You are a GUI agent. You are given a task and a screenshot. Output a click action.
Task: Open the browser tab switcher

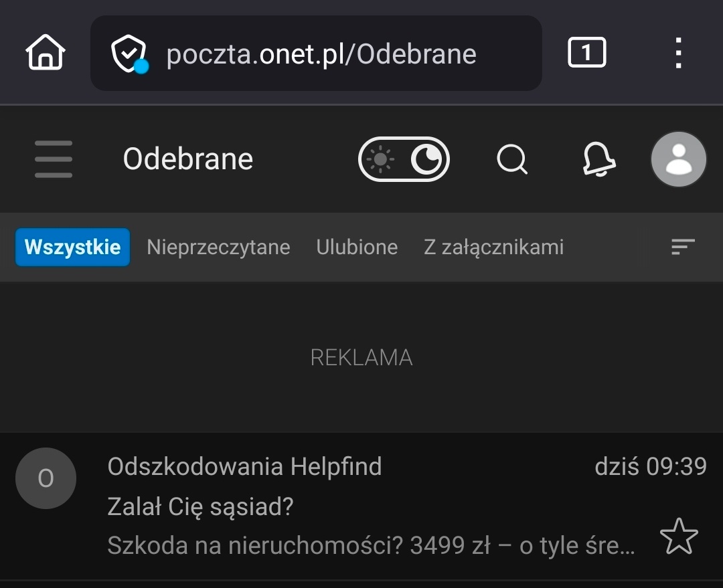click(586, 52)
